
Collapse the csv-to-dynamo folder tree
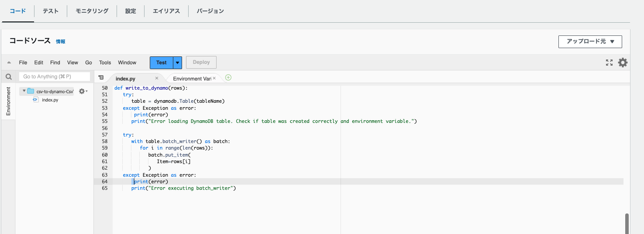(x=24, y=91)
